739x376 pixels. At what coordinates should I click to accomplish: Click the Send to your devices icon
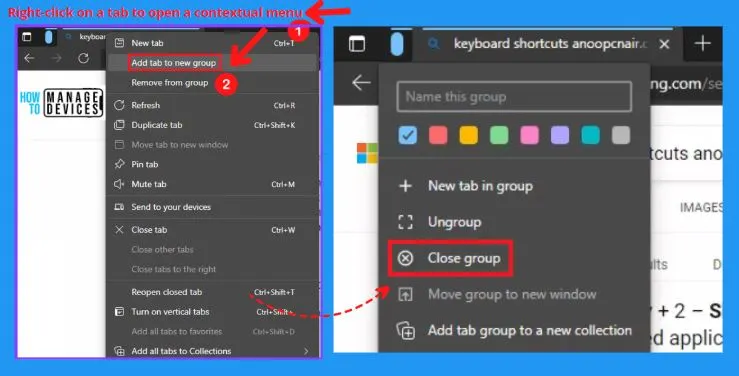pyautogui.click(x=119, y=207)
